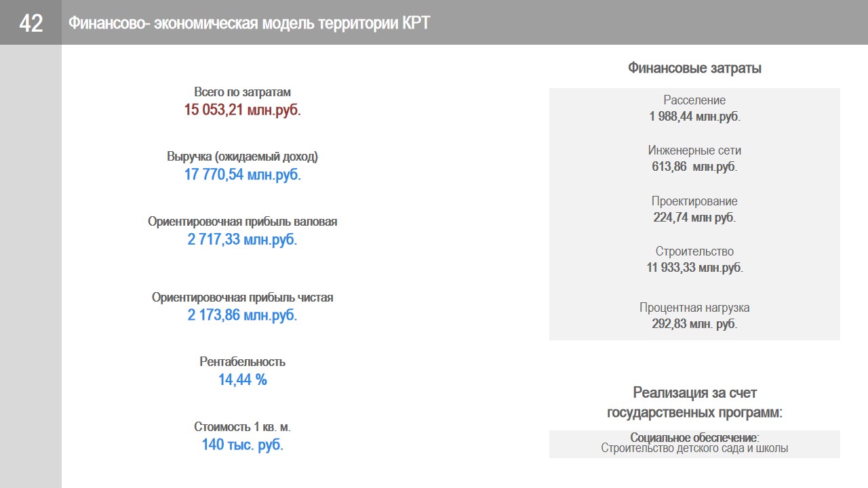Image resolution: width=868 pixels, height=488 pixels.
Task: Select the "Всего по затратам" label
Action: (242, 92)
